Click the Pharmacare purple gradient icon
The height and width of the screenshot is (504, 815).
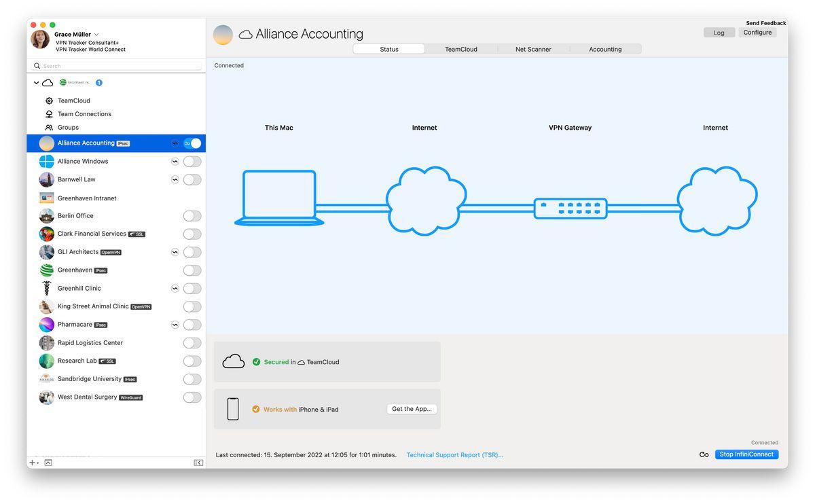pyautogui.click(x=47, y=325)
